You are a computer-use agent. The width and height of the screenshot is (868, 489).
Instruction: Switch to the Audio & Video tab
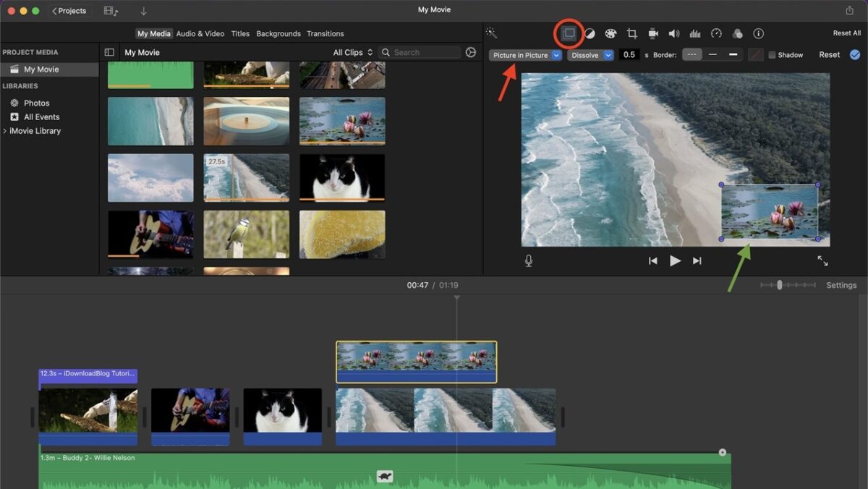[200, 34]
